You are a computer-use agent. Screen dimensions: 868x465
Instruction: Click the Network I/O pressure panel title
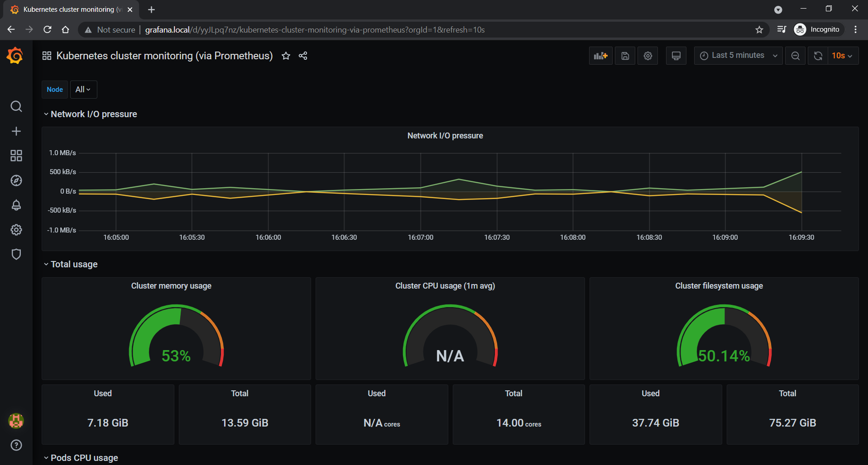coord(445,136)
